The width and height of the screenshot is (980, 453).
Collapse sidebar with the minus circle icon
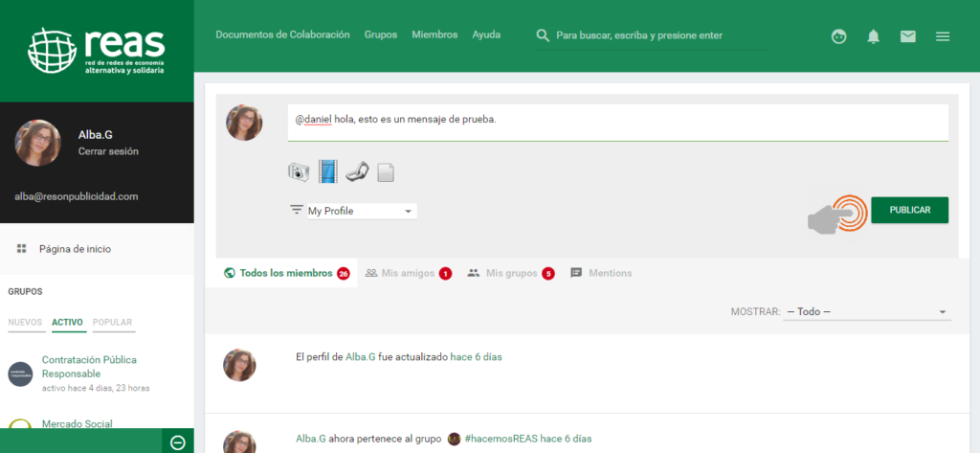[x=177, y=442]
